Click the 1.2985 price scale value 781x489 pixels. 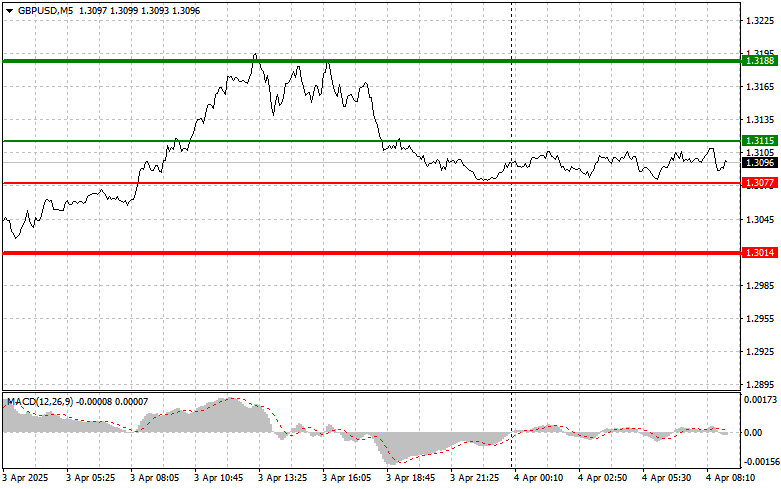point(760,285)
